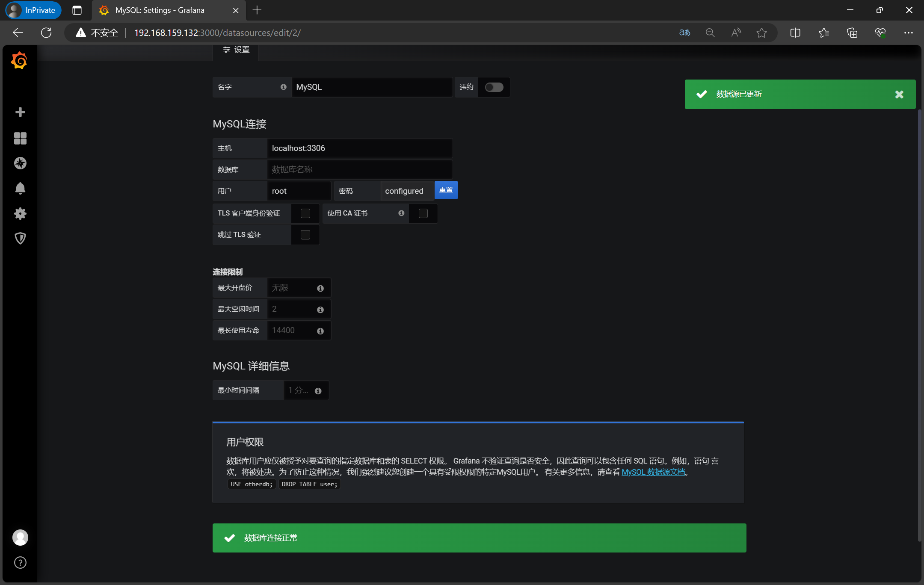Dismiss the data source updated notification
This screenshot has width=924, height=585.
(899, 94)
